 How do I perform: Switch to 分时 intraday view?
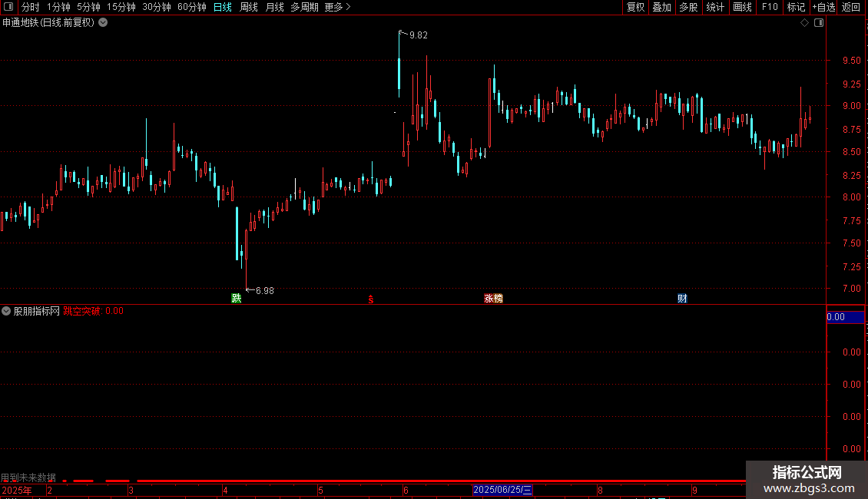(x=31, y=7)
